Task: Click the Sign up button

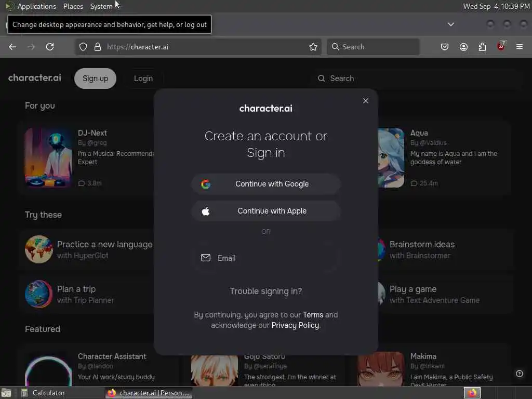Action: click(96, 78)
